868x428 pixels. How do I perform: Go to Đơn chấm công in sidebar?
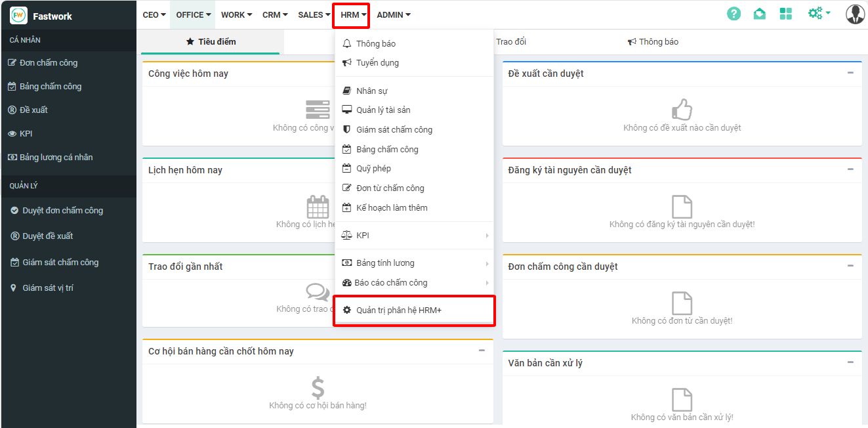point(48,63)
